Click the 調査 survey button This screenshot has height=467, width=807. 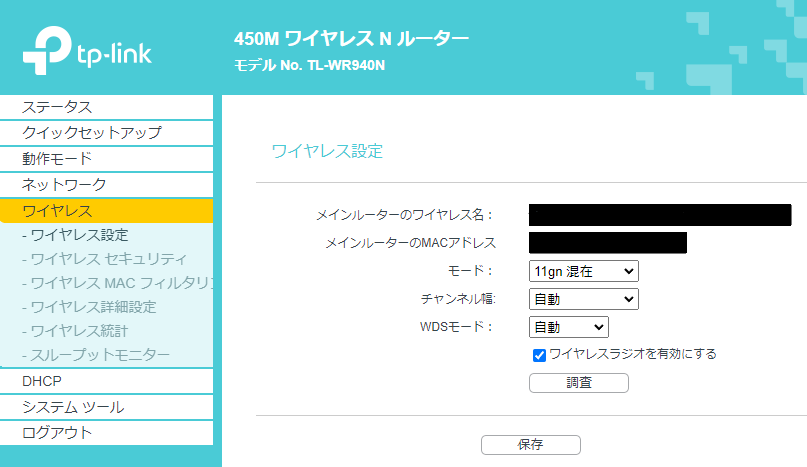tap(578, 383)
